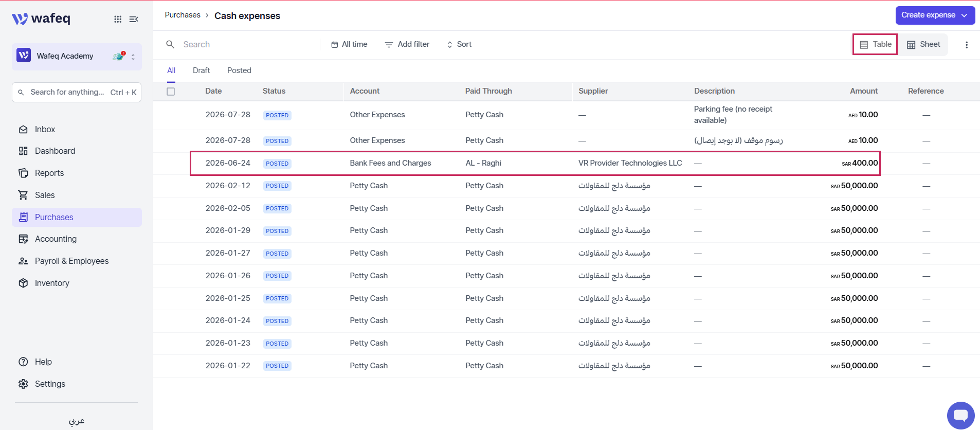Click the Settings gear icon
The width and height of the screenshot is (980, 430).
(23, 384)
